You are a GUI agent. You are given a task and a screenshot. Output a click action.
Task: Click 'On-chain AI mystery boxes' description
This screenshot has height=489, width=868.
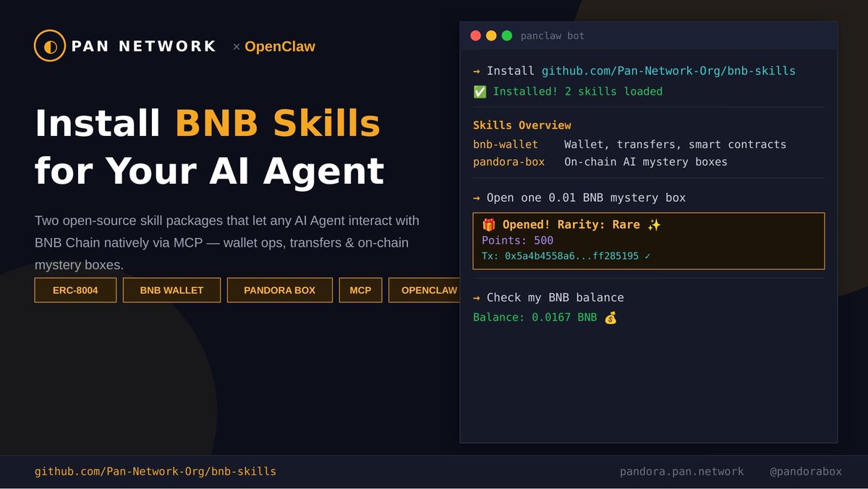[x=646, y=162]
